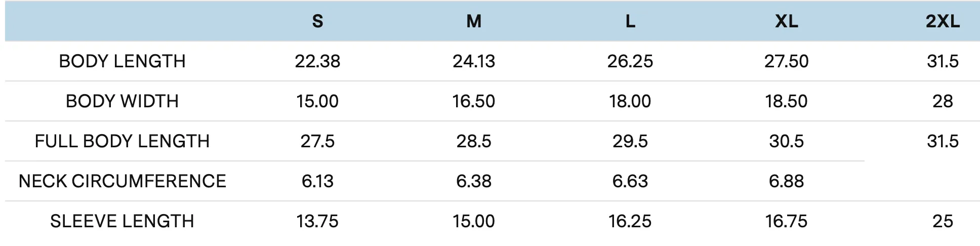Select neck circumference value 6.88

pyautogui.click(x=786, y=181)
